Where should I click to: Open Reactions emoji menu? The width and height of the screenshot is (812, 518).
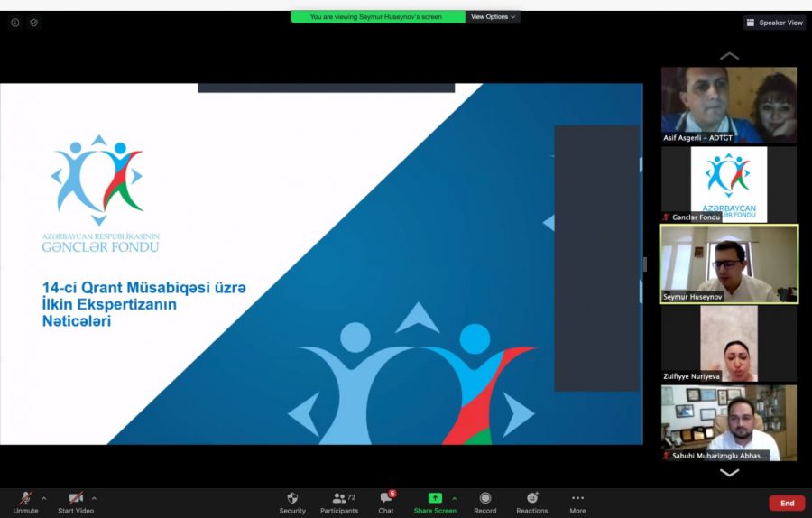click(x=531, y=503)
